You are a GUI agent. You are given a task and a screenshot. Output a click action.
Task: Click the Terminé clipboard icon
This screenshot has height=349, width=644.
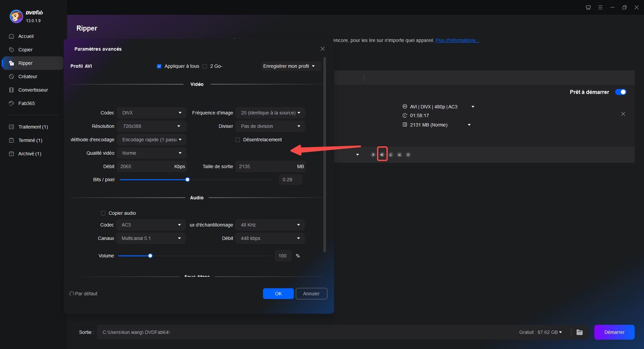pos(11,140)
